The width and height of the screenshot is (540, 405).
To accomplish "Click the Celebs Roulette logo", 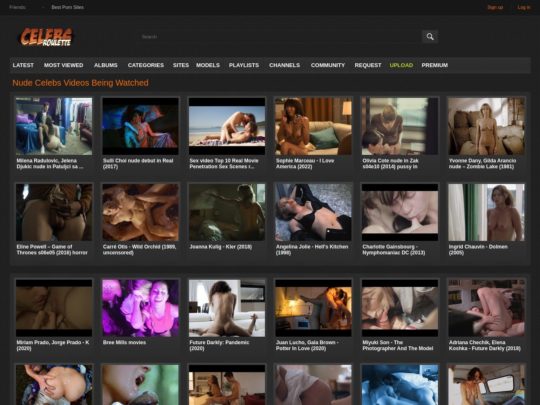I will point(46,37).
